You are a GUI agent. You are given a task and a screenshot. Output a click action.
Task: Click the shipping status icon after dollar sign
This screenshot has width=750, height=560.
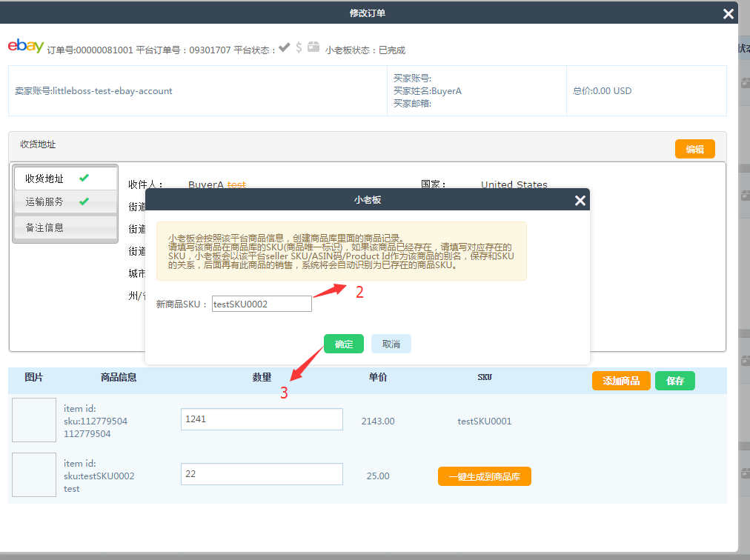[x=313, y=47]
